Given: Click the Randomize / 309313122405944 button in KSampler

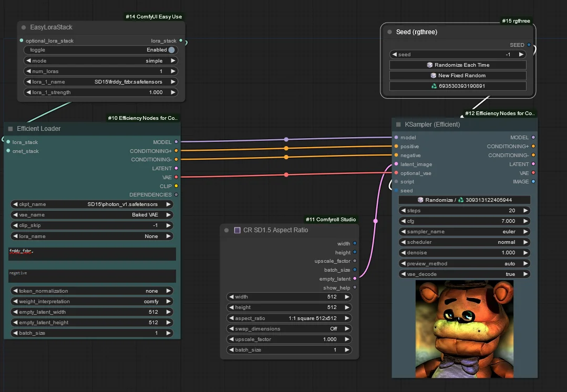Looking at the screenshot, I should pos(465,200).
